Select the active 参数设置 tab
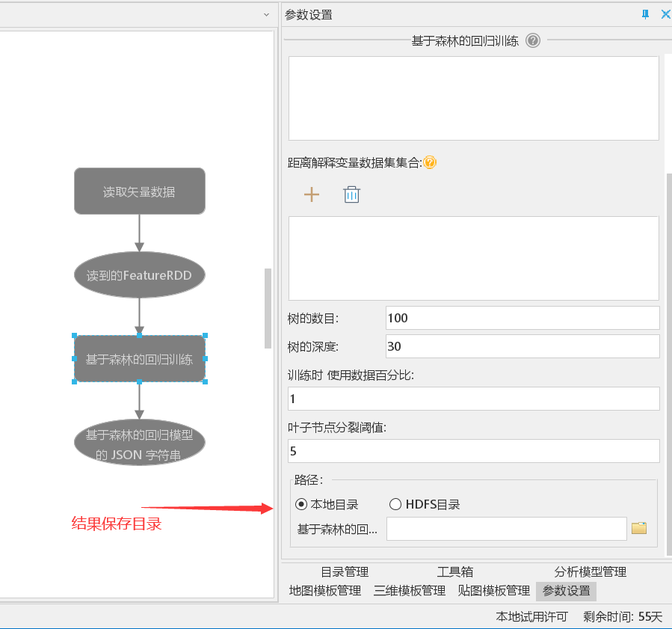Screen dimensions: 672x629 pyautogui.click(x=566, y=591)
